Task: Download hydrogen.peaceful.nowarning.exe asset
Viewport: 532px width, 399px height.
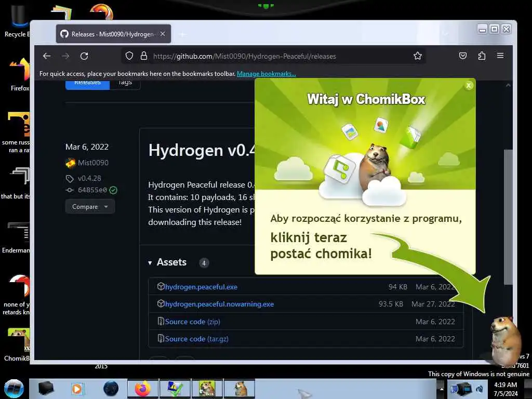Action: click(x=220, y=304)
